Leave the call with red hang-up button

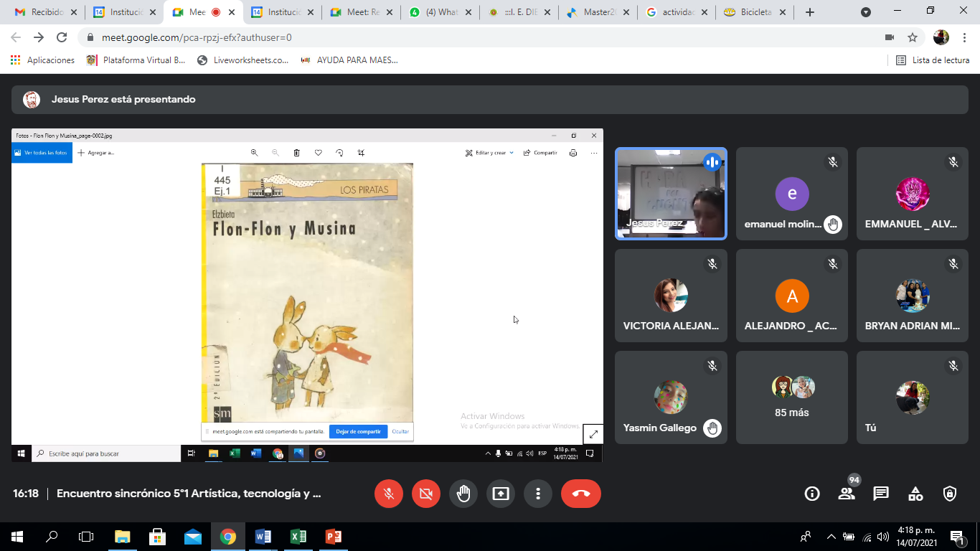point(581,494)
